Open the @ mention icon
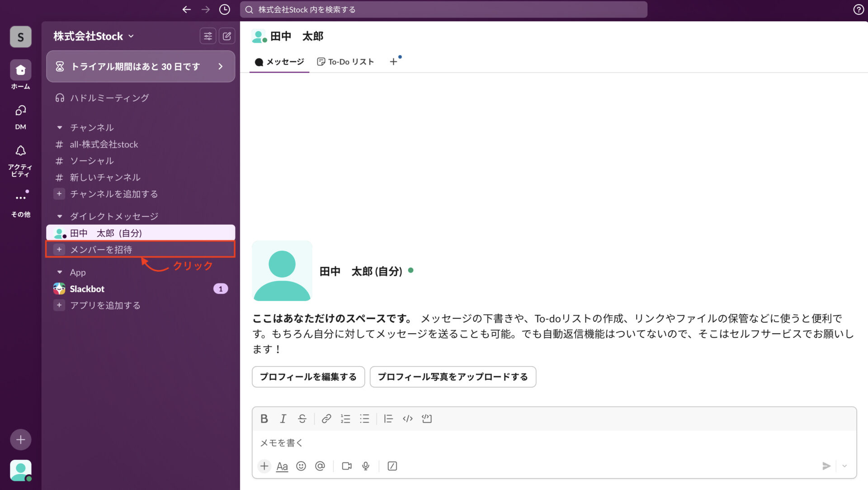Screen dimensions: 868x490 320,466
